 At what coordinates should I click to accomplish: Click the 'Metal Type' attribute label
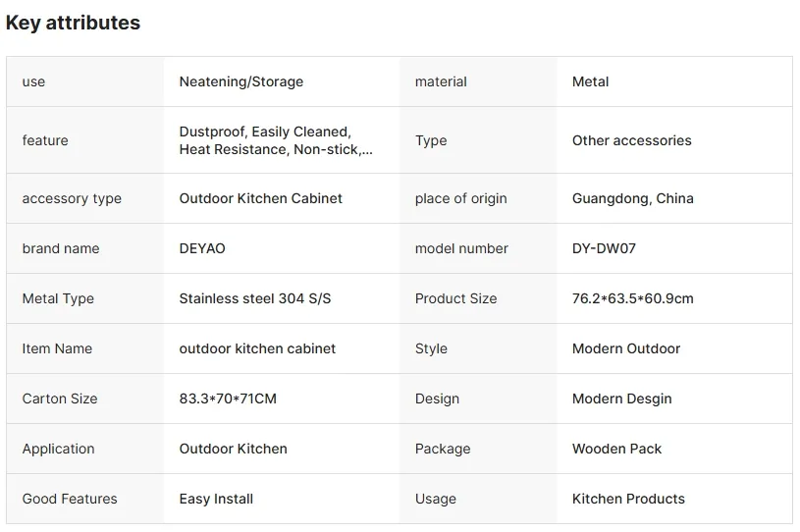tap(58, 298)
